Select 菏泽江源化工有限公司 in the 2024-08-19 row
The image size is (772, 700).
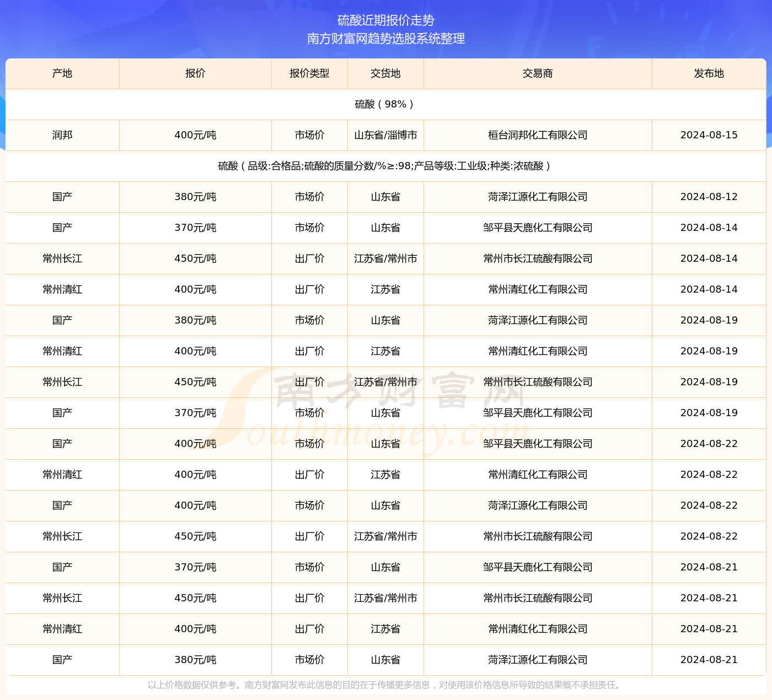click(538, 320)
